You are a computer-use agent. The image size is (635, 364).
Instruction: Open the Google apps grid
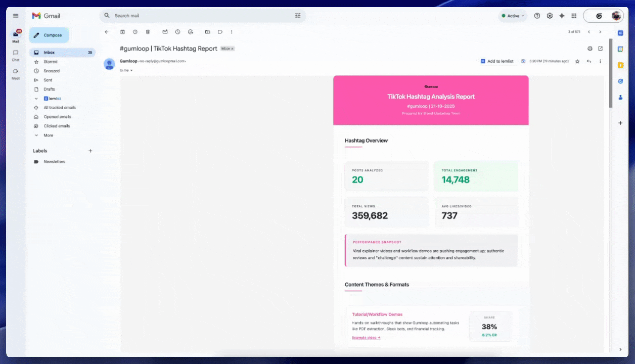(574, 16)
